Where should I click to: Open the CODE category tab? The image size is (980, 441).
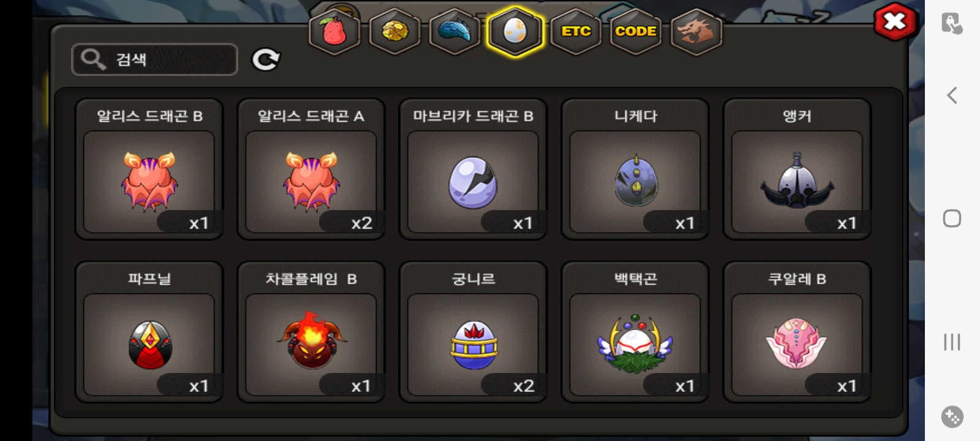click(636, 31)
